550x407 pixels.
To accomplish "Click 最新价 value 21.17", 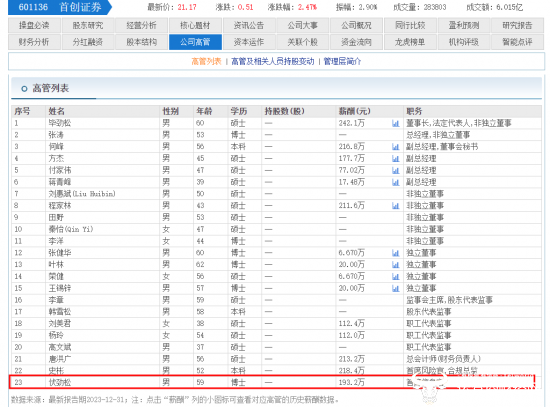I will (x=187, y=7).
